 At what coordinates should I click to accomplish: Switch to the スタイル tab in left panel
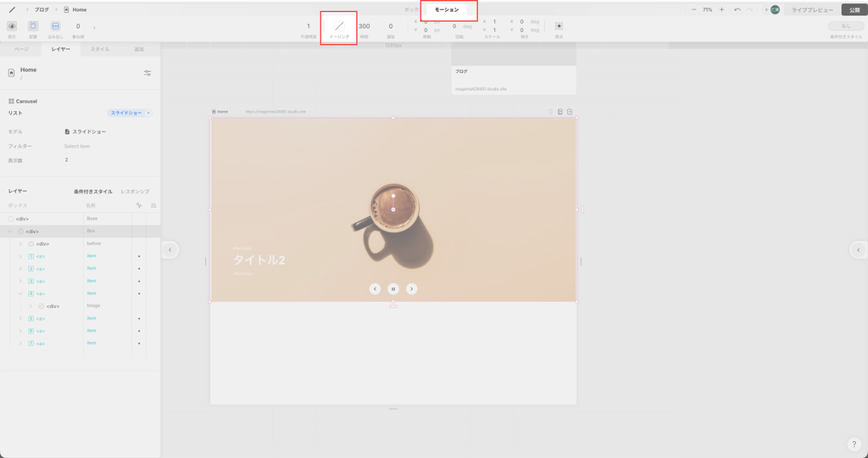point(100,50)
